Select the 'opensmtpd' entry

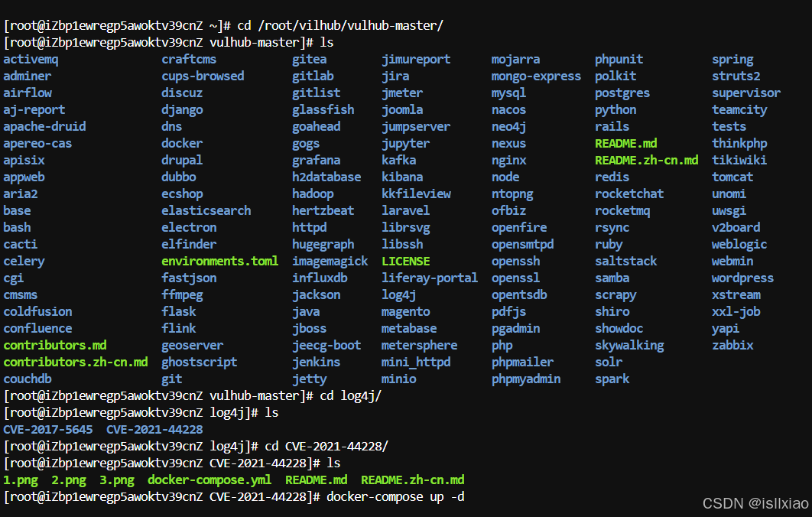pyautogui.click(x=522, y=245)
